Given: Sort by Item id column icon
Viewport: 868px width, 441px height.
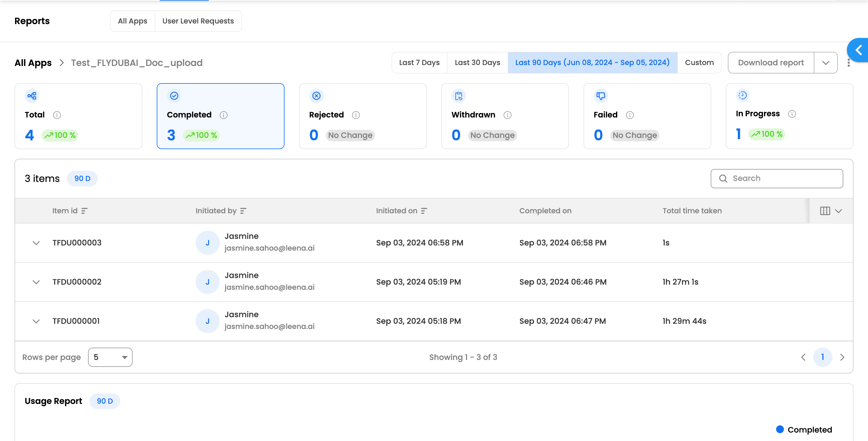Looking at the screenshot, I should pyautogui.click(x=84, y=211).
